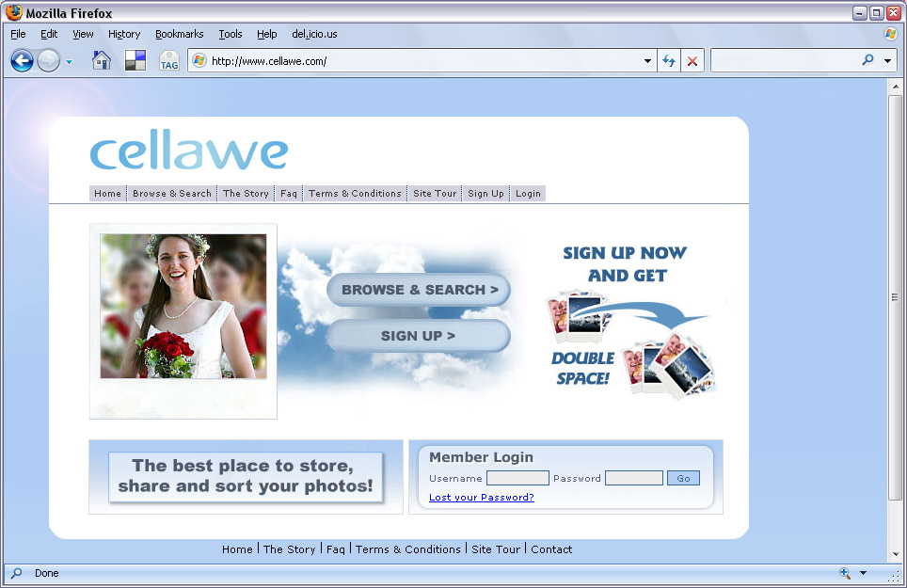Click the Forward navigation arrow
This screenshot has width=907, height=588.
point(49,60)
